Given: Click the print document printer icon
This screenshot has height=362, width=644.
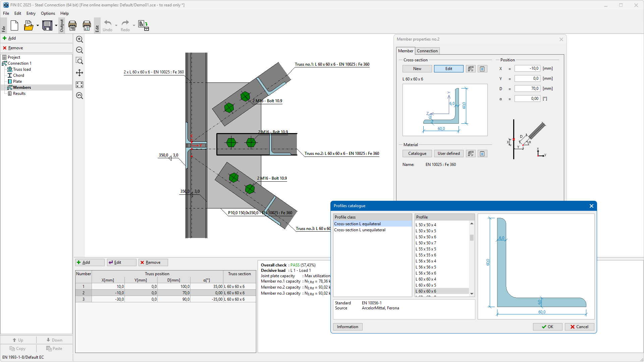Looking at the screenshot, I should pyautogui.click(x=72, y=25).
